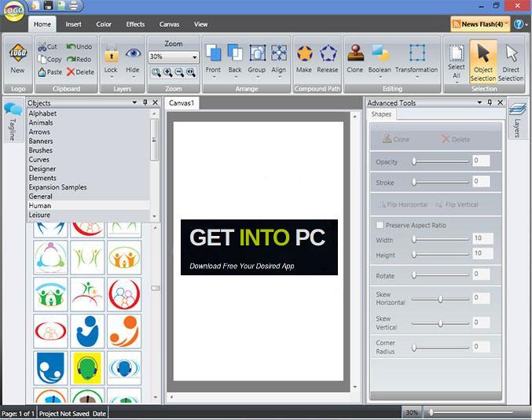Image resolution: width=532 pixels, height=420 pixels.
Task: Click the New Logo icon
Action: coord(18,53)
